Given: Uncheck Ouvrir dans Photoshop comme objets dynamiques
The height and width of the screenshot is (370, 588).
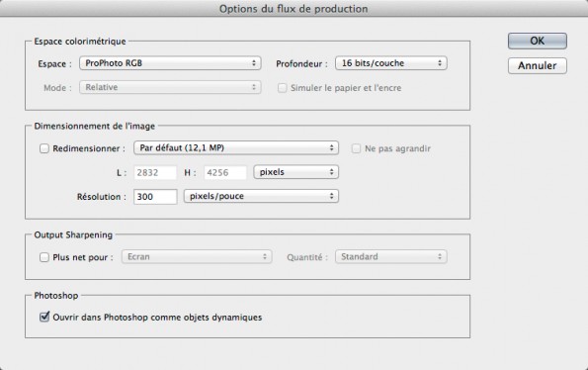Looking at the screenshot, I should pyautogui.click(x=44, y=318).
